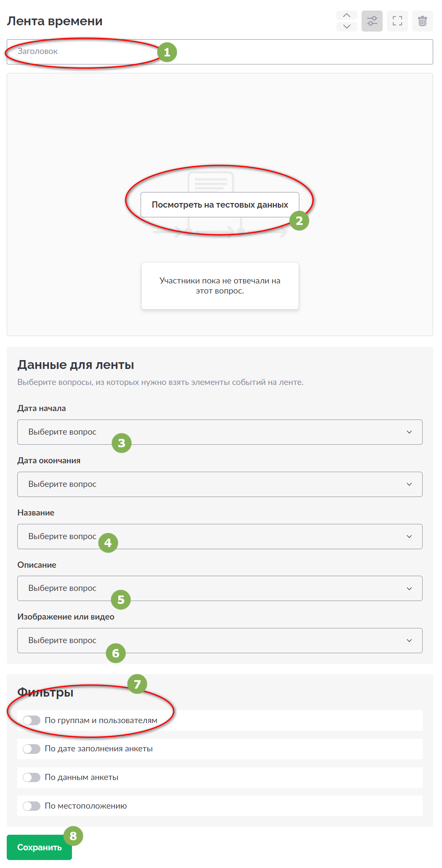Enable filter По местоположению

(32, 806)
